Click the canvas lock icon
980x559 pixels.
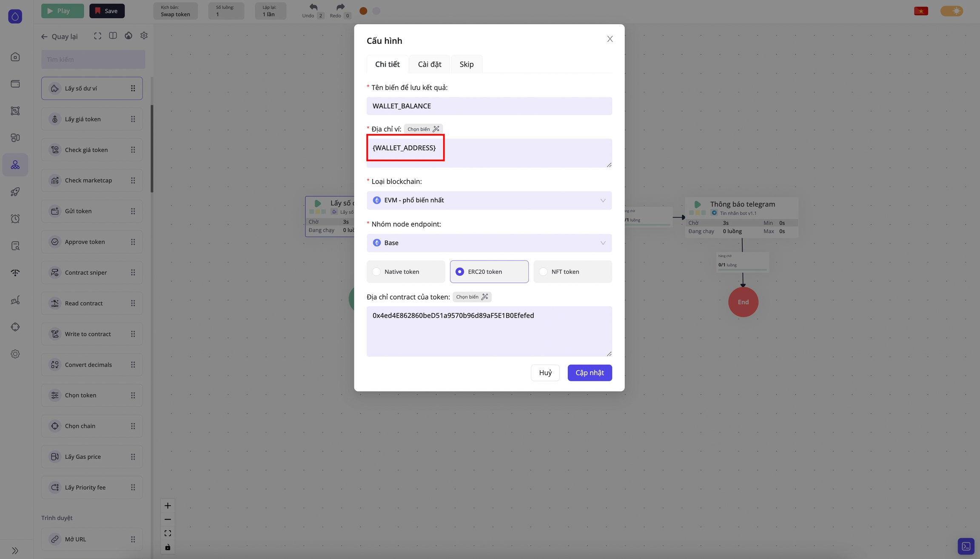(x=168, y=547)
